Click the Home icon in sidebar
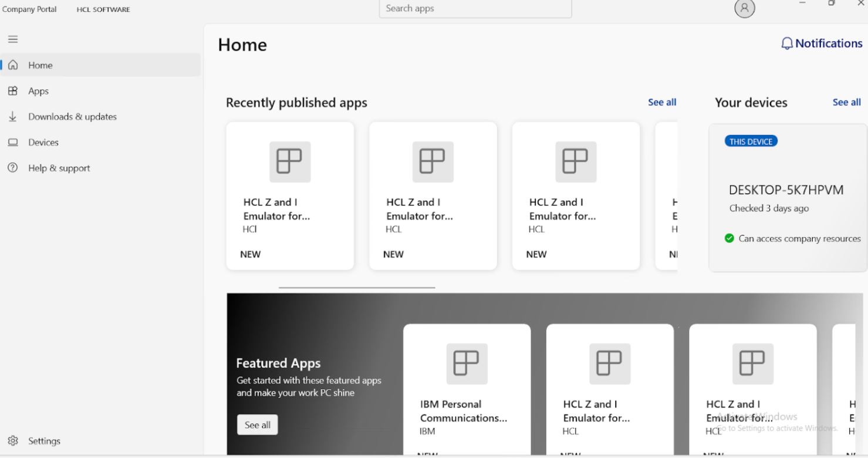 [x=12, y=65]
